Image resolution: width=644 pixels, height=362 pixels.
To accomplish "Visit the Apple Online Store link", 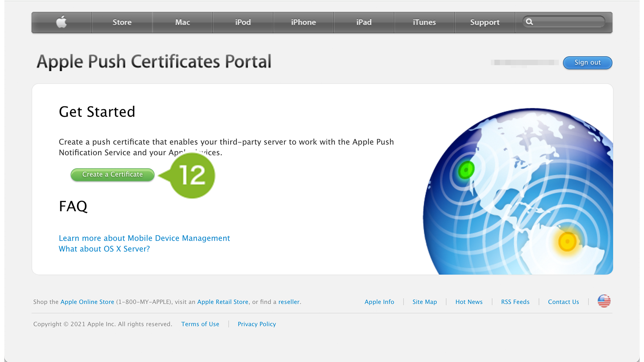I will click(87, 302).
